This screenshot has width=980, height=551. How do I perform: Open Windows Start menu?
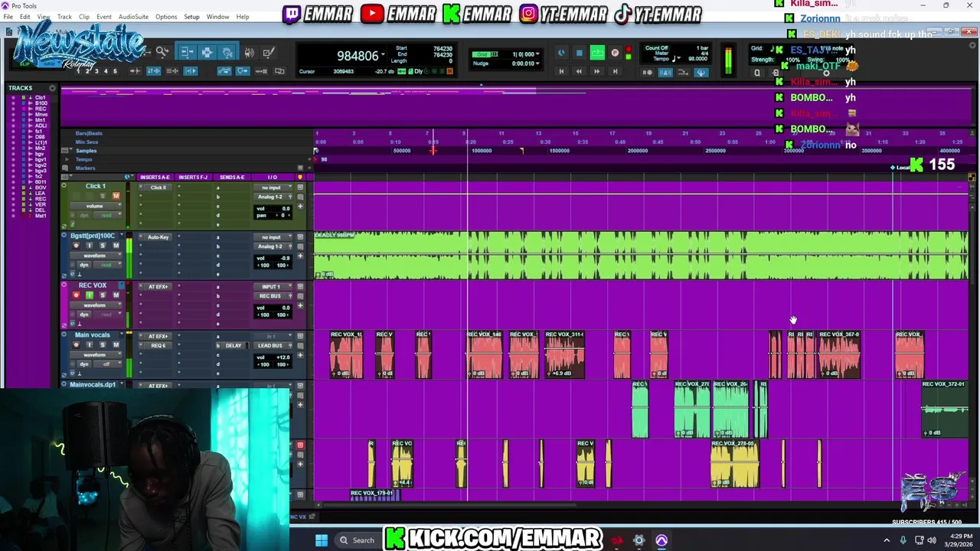click(x=322, y=540)
